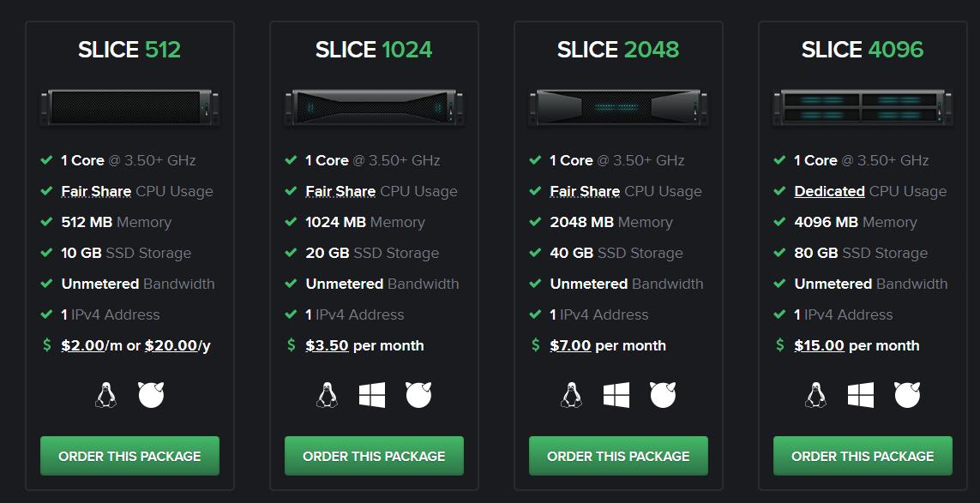Click the $20.00 yearly price link

tap(171, 345)
